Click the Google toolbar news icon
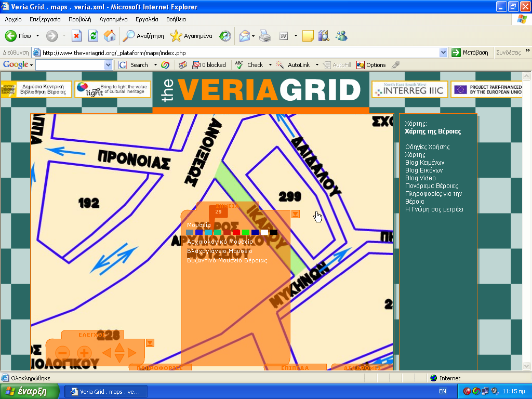The image size is (532, 399). pos(183,65)
